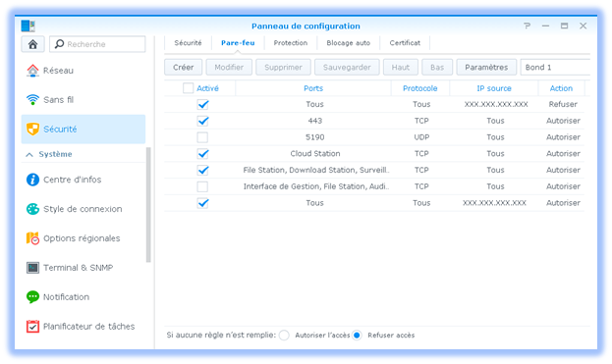Select the Sécurité shield icon
612x364 pixels.
click(32, 129)
